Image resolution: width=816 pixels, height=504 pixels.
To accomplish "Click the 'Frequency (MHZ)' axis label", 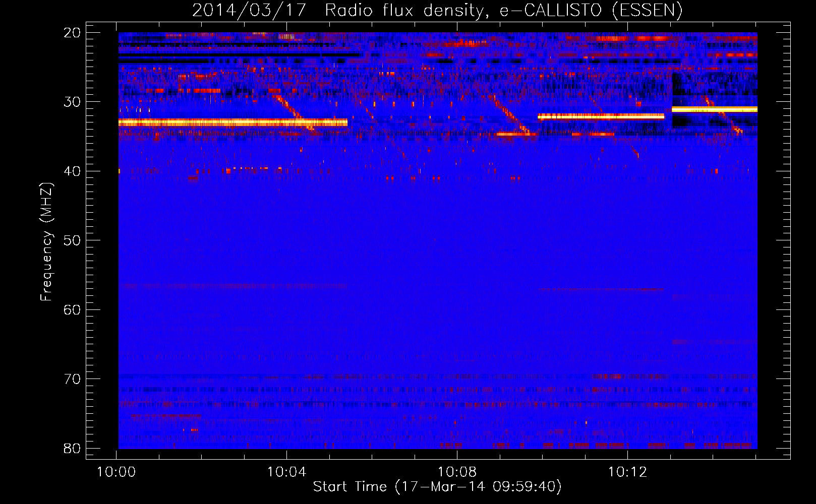I will pos(46,242).
